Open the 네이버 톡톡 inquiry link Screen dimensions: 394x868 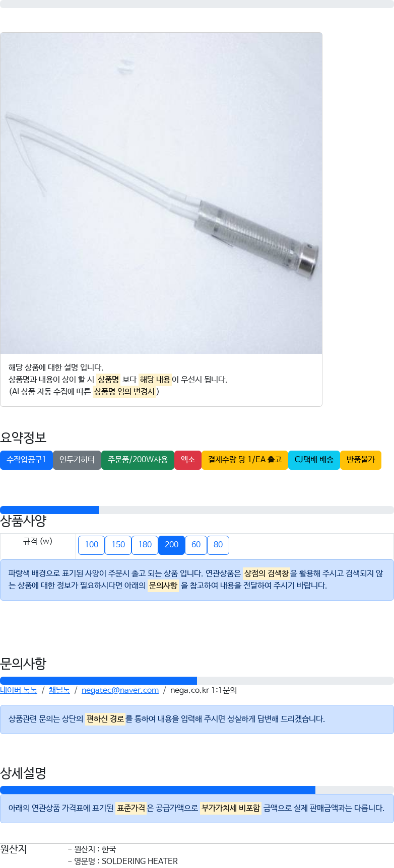point(19,690)
